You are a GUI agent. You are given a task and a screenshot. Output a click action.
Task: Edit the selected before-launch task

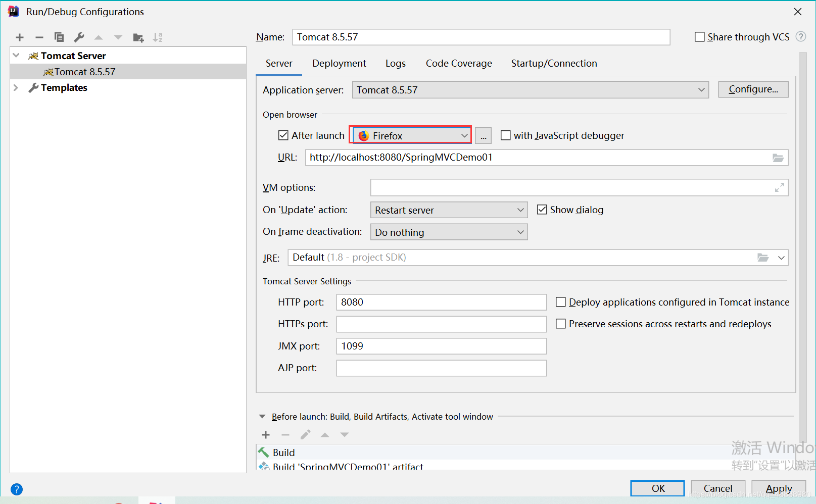click(x=305, y=435)
